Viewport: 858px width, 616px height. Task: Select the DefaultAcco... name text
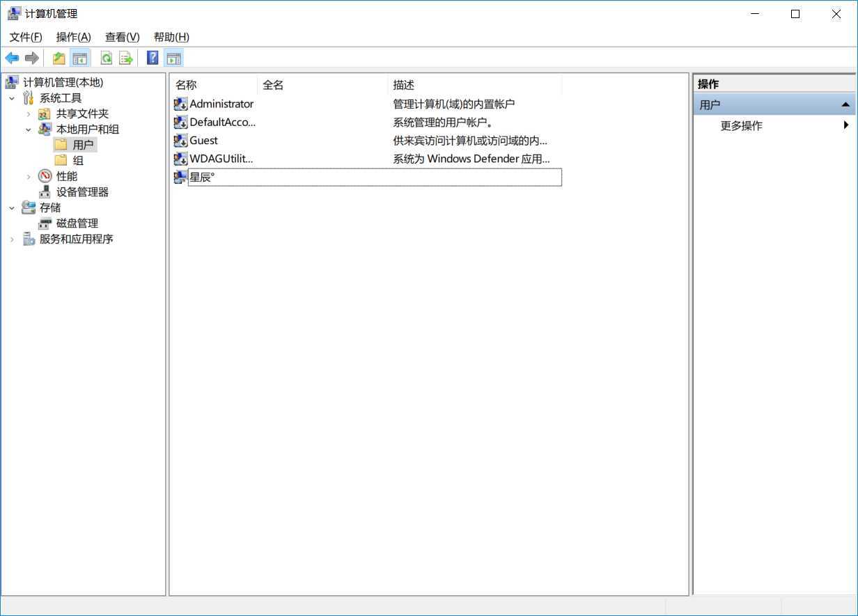tap(222, 122)
